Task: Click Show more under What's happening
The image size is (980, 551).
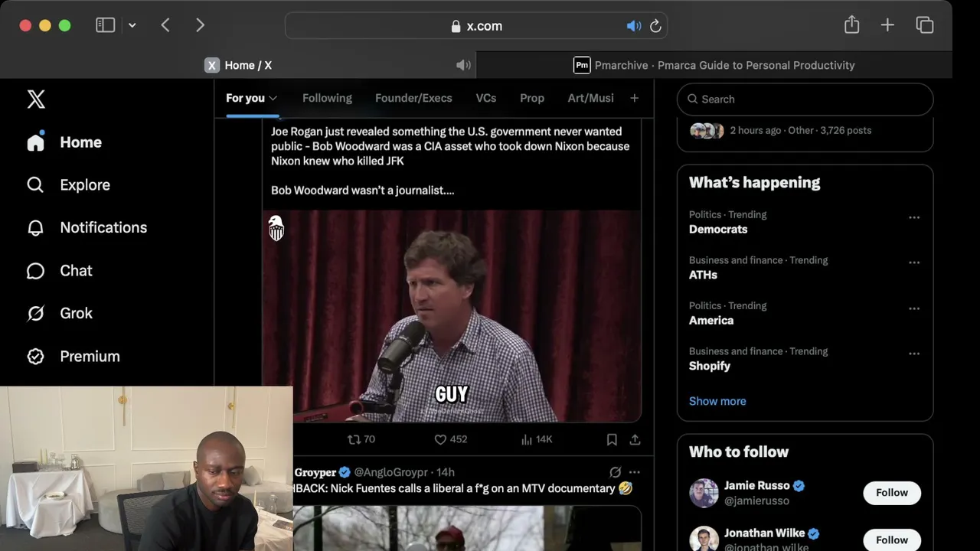Action: (717, 401)
